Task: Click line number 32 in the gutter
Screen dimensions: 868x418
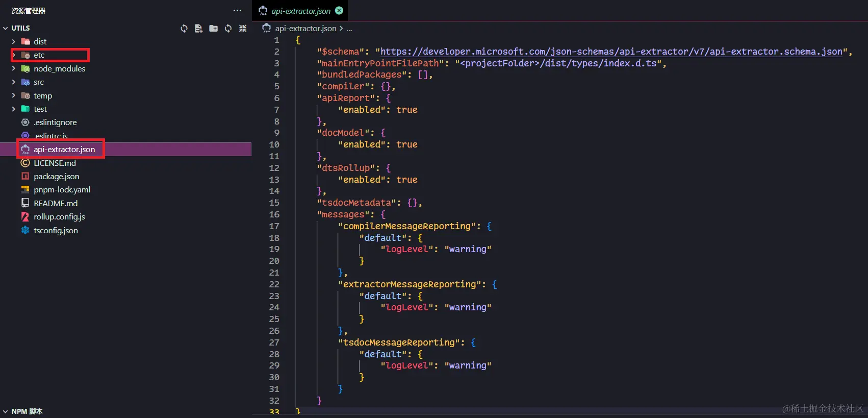Action: (x=274, y=401)
